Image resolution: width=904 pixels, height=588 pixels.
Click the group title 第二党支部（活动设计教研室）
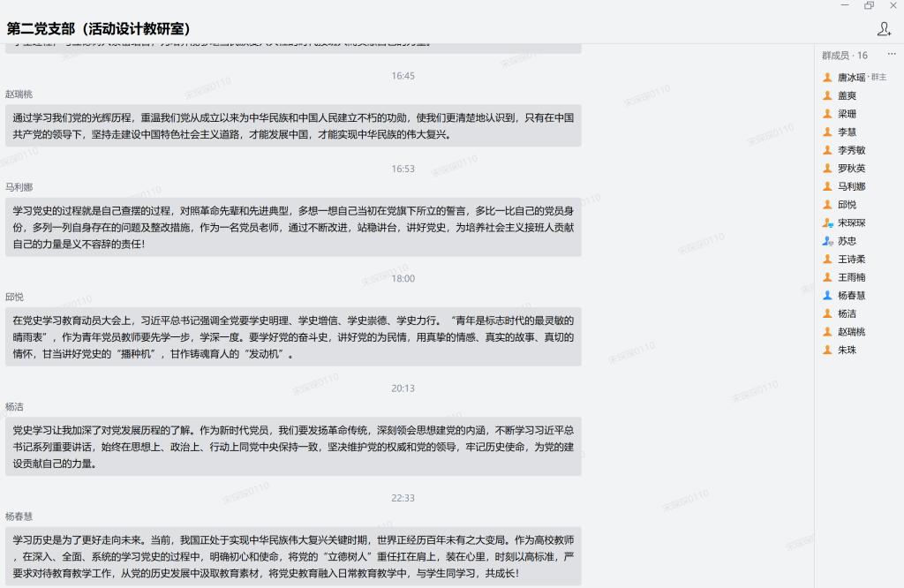click(98, 29)
